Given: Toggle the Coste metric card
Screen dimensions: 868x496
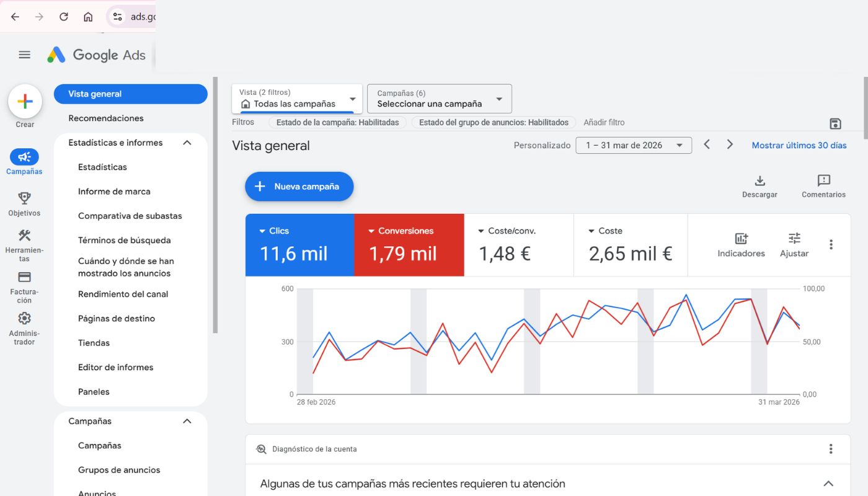Looking at the screenshot, I should point(630,244).
